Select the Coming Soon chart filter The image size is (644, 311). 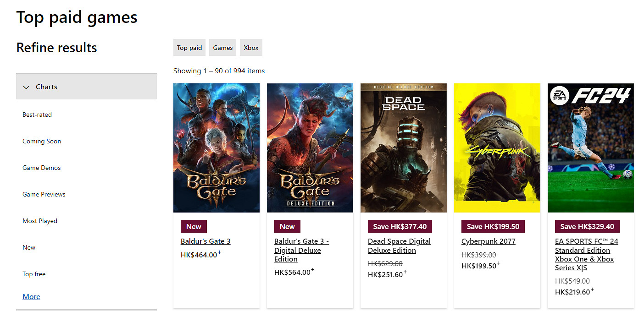pyautogui.click(x=41, y=141)
